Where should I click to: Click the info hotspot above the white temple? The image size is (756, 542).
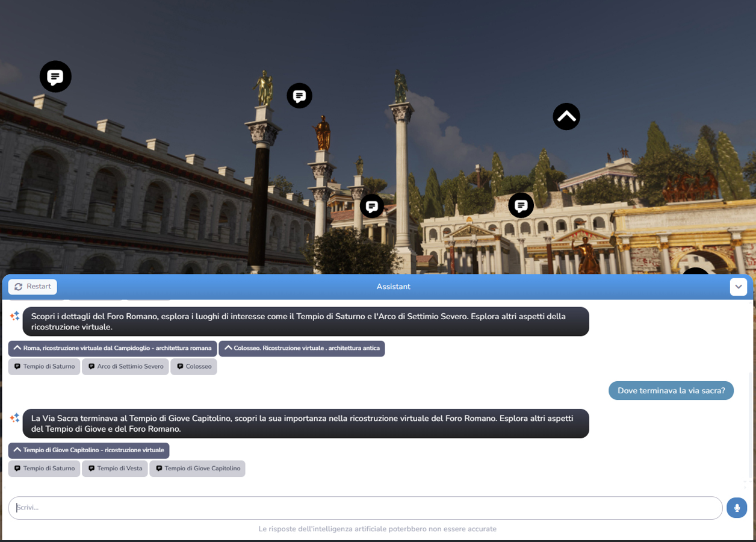(521, 205)
